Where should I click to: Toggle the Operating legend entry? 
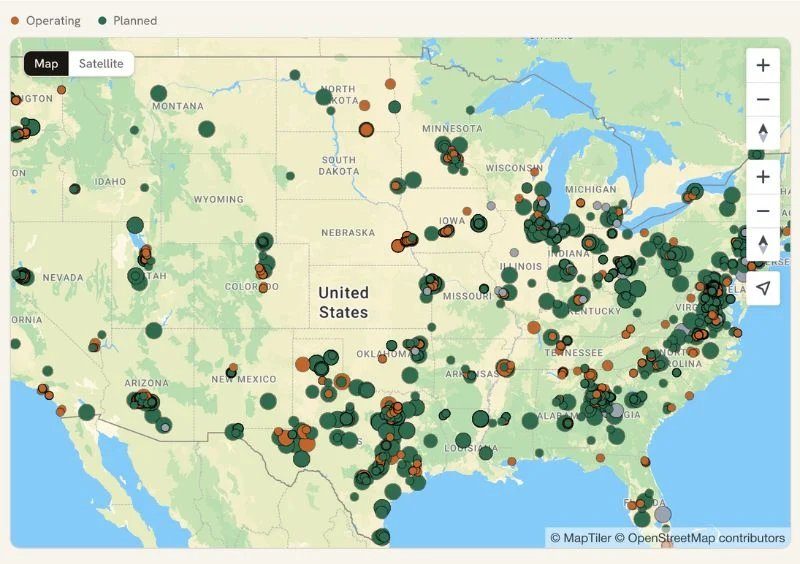pyautogui.click(x=45, y=21)
